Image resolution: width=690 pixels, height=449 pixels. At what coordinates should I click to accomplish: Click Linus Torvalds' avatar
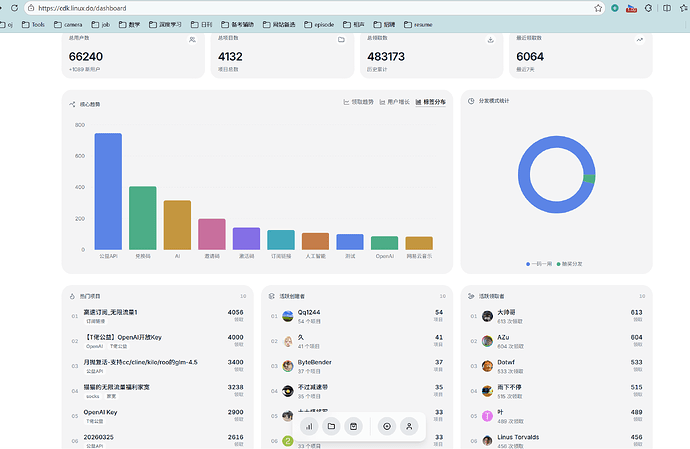pos(487,441)
